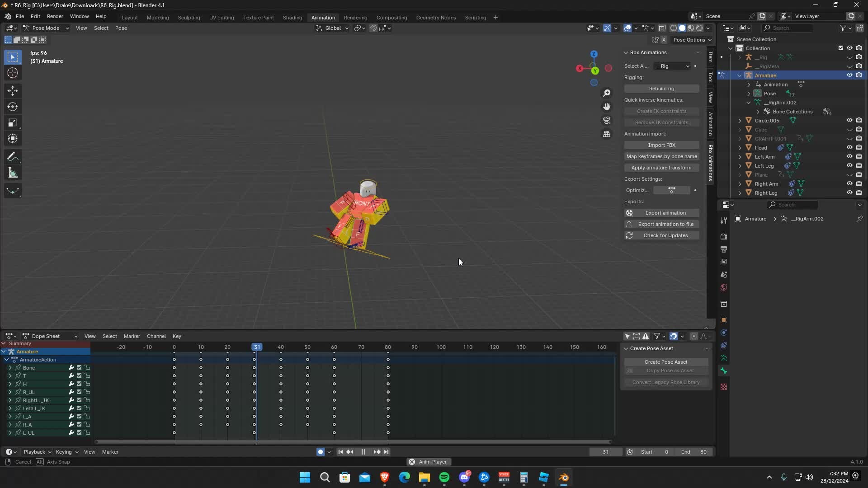Click Export animation to file

click(x=661, y=224)
